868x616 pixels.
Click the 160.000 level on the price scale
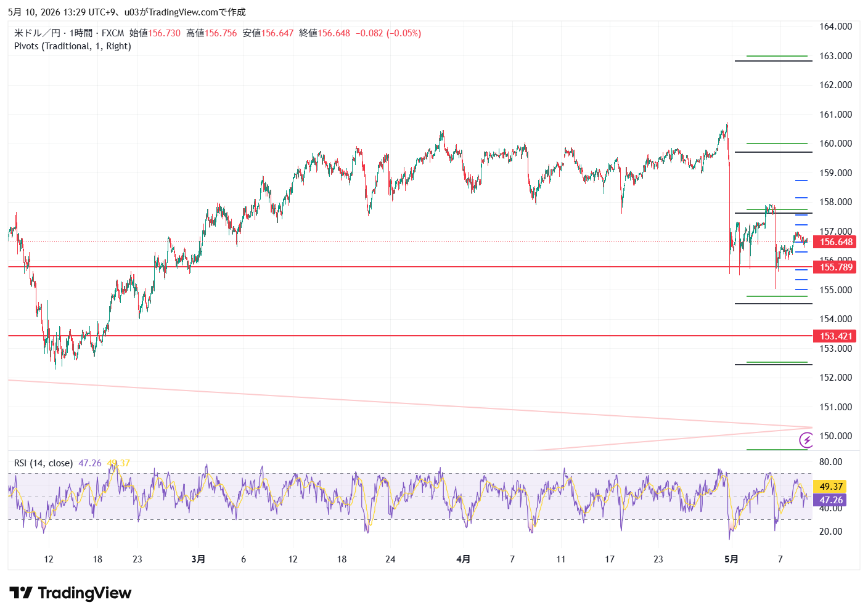(x=835, y=144)
